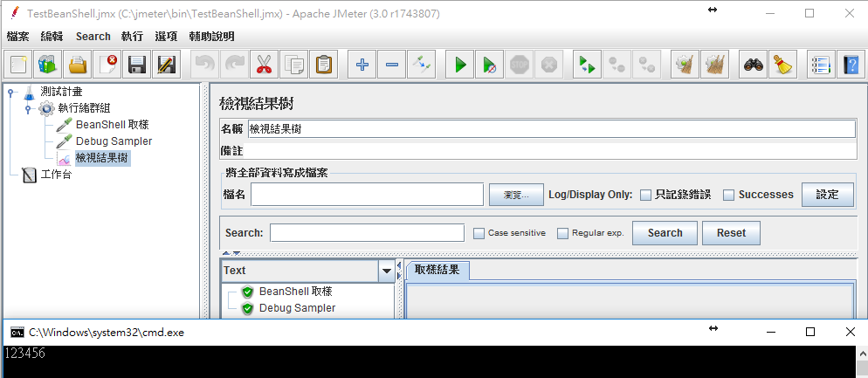Select 執行緒群組 in the tree
The height and width of the screenshot is (378, 868).
point(84,108)
